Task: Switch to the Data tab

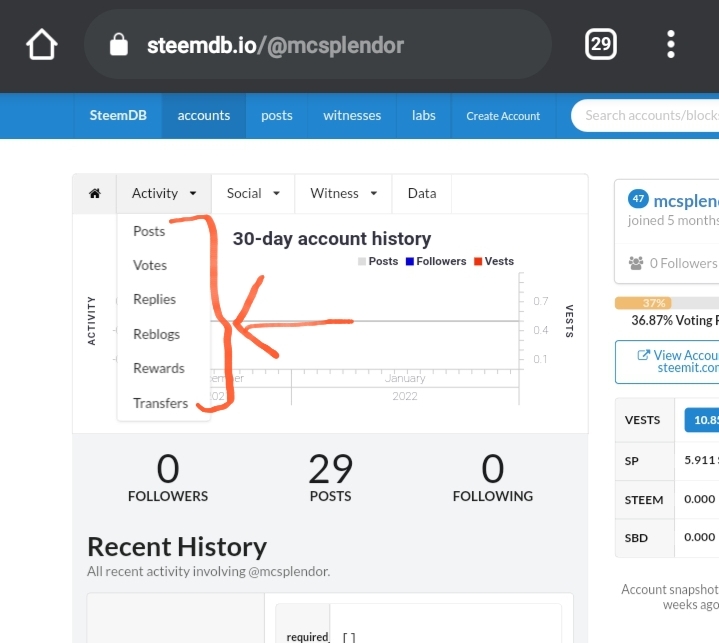Action: point(422,194)
